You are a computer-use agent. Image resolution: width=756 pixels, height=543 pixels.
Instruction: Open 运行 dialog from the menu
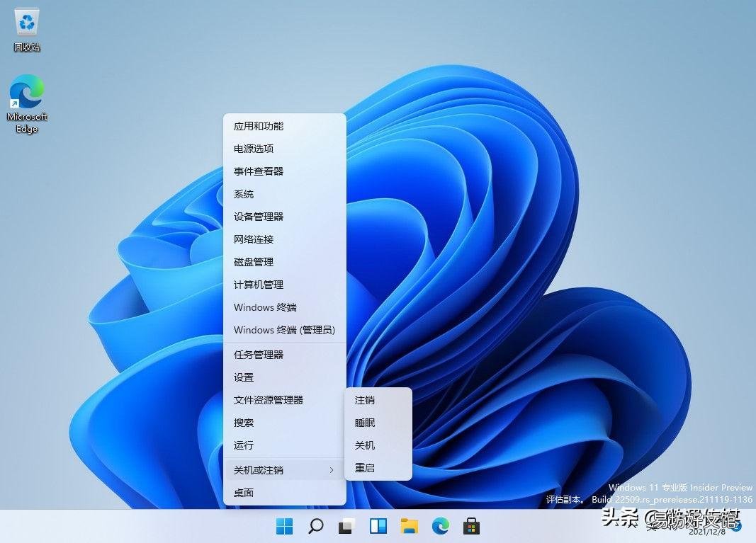point(285,445)
